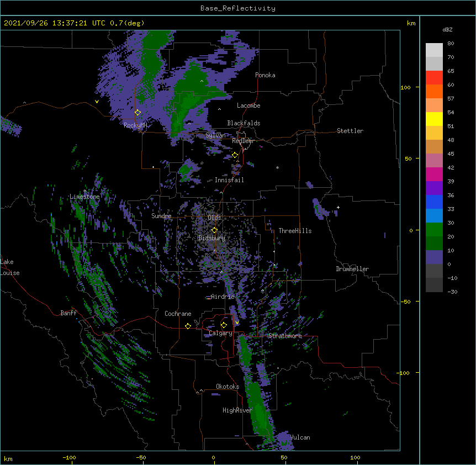This screenshot has width=476, height=465.
Task: Click the Airdrie label
Action: coord(223,297)
